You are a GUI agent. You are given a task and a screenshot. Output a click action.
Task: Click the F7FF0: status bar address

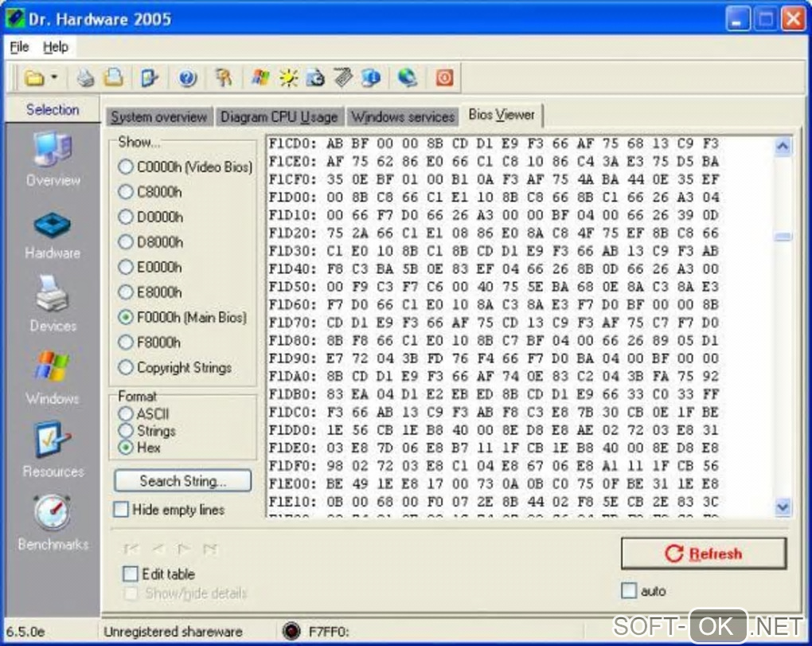point(329,632)
